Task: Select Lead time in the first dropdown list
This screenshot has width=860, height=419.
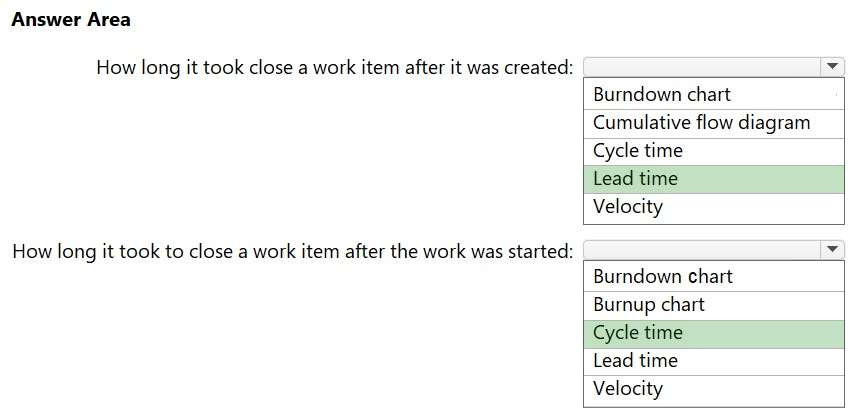Action: [x=635, y=179]
